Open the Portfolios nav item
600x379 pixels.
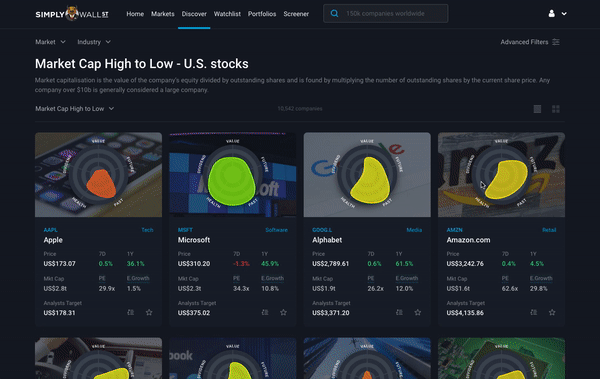click(262, 14)
